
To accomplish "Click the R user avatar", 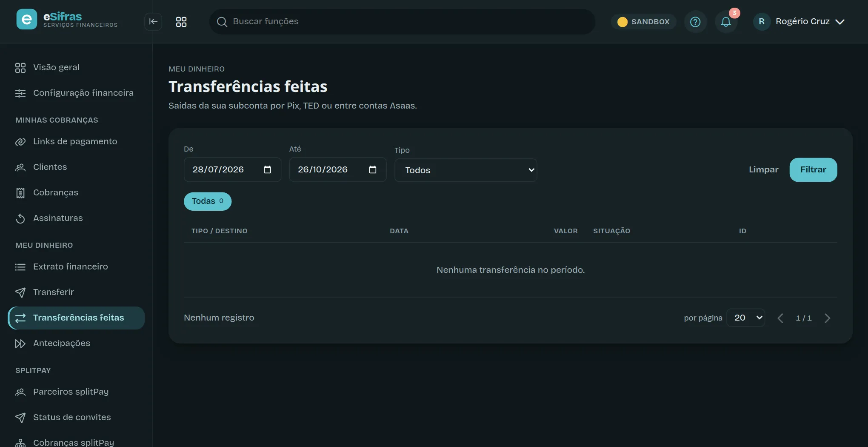I will pyautogui.click(x=762, y=22).
